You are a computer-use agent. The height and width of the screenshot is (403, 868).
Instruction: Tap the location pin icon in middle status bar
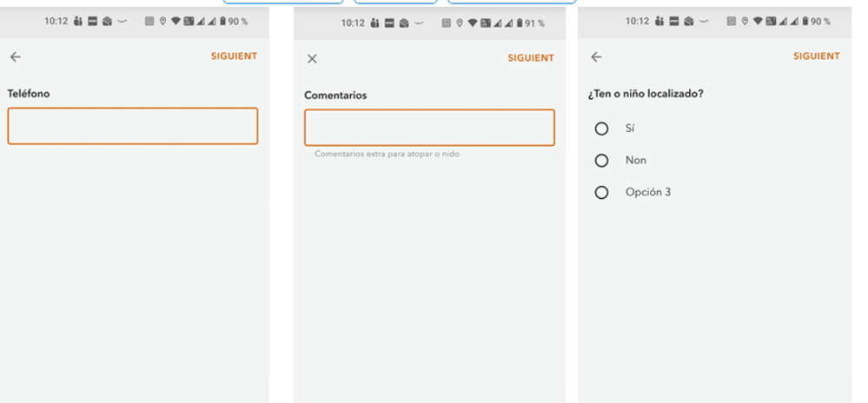tap(459, 23)
